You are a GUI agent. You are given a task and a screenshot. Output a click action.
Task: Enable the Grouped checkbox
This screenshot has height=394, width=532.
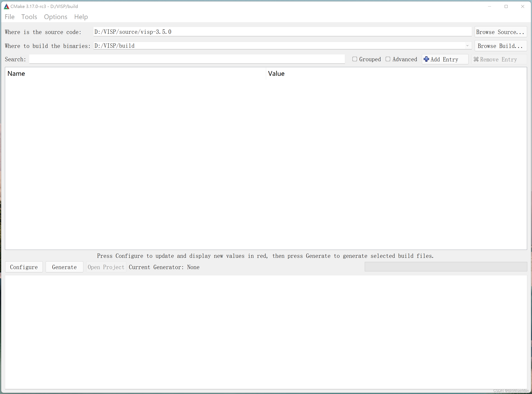pyautogui.click(x=355, y=59)
